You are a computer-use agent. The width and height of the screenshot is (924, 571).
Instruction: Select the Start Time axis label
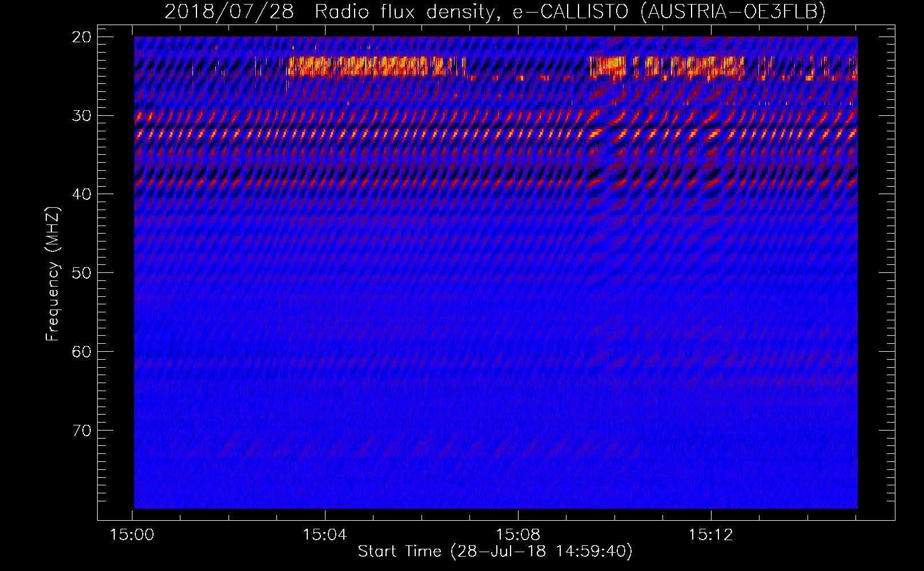(495, 552)
